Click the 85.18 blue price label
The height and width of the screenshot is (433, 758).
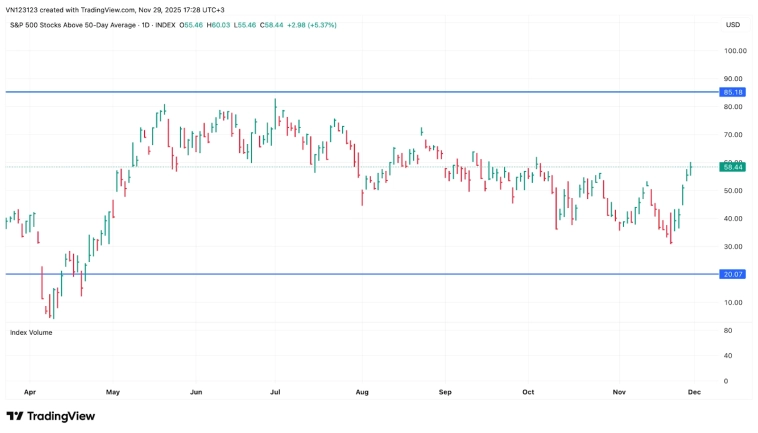pyautogui.click(x=733, y=92)
